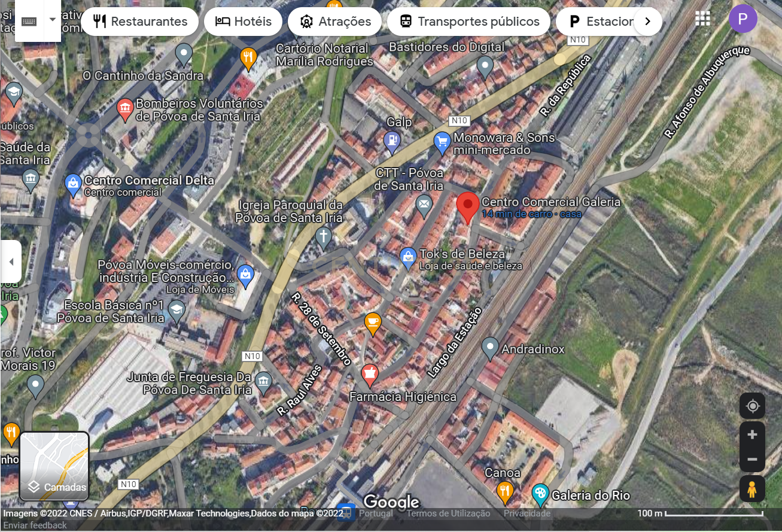Viewport: 782px width, 532px height.
Task: Filter by Transportes públicos chip
Action: coord(469,22)
